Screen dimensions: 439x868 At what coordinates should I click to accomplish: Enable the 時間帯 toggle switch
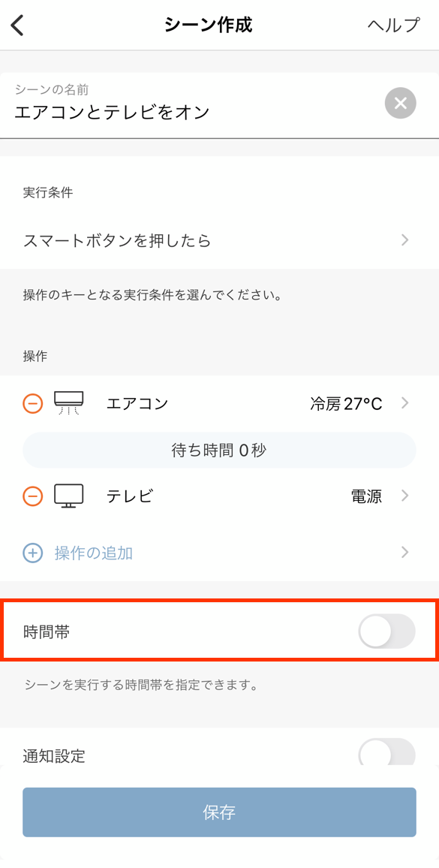(x=387, y=631)
